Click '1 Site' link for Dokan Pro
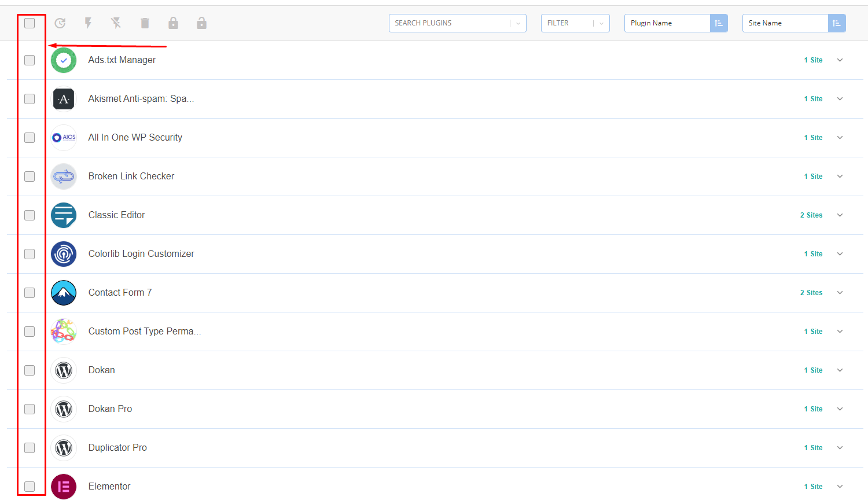868x504 pixels. (813, 409)
